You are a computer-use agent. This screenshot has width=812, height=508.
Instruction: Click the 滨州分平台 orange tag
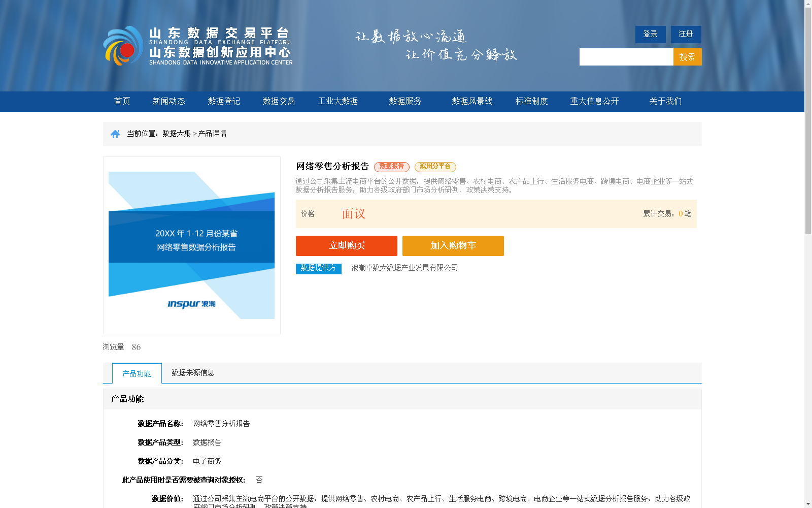pyautogui.click(x=435, y=167)
